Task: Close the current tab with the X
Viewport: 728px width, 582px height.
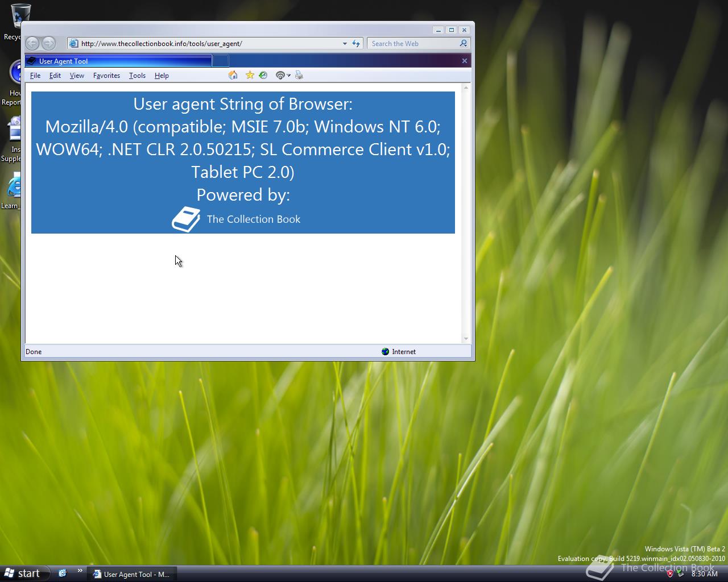Action: (x=465, y=61)
